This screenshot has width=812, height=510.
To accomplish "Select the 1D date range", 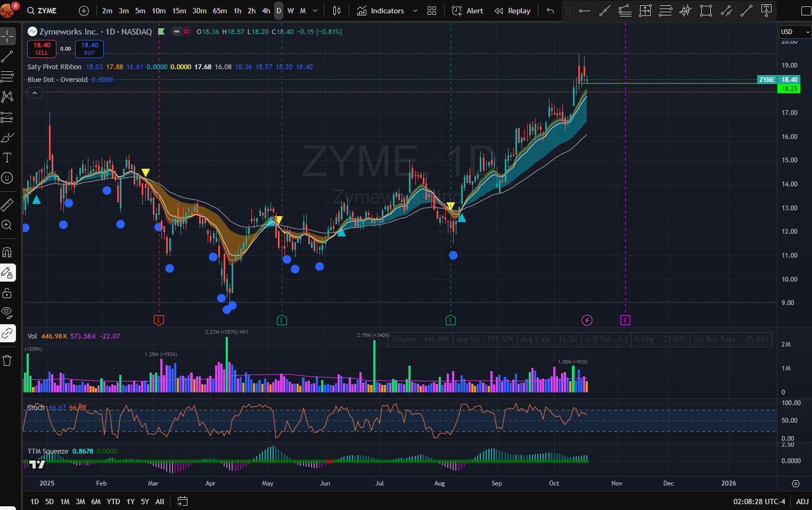I will (35, 501).
